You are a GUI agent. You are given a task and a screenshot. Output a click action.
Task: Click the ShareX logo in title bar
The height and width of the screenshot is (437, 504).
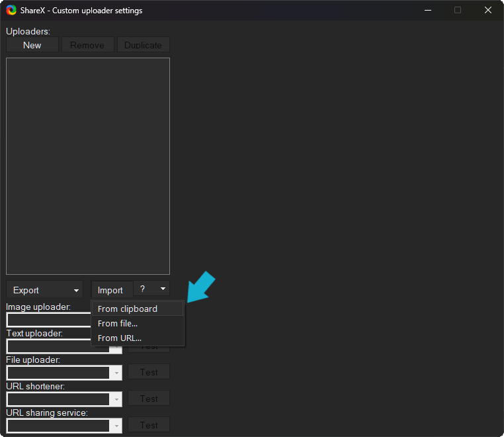[11, 11]
